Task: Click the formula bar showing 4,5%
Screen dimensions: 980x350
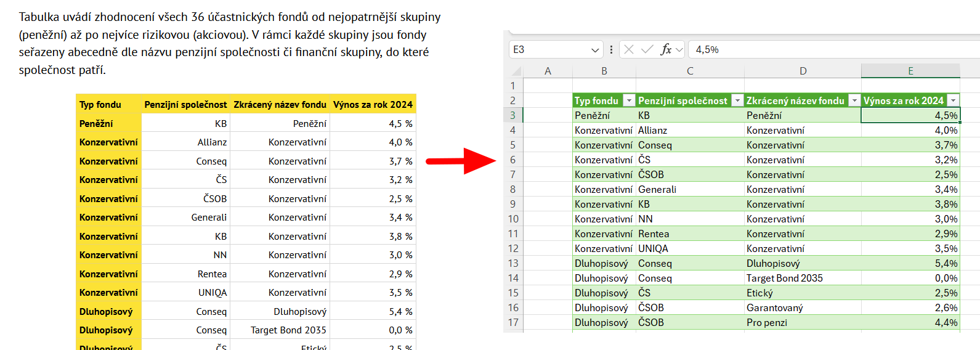Action: coord(835,49)
